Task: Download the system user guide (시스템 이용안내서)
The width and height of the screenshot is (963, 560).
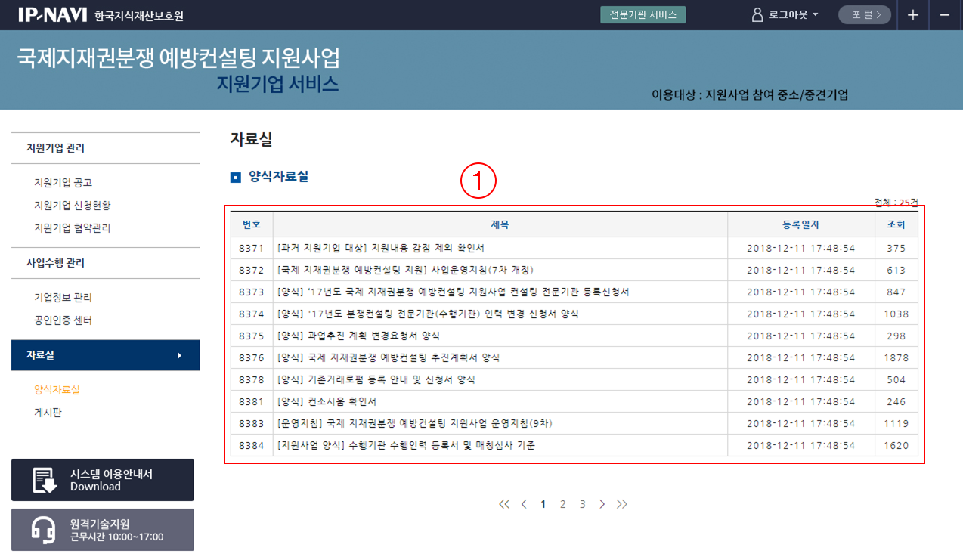Action: [103, 480]
